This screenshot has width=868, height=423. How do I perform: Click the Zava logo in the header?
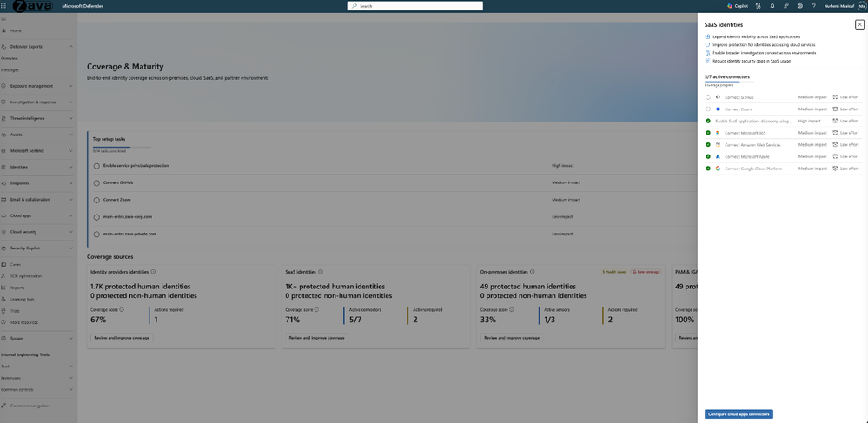[x=32, y=6]
